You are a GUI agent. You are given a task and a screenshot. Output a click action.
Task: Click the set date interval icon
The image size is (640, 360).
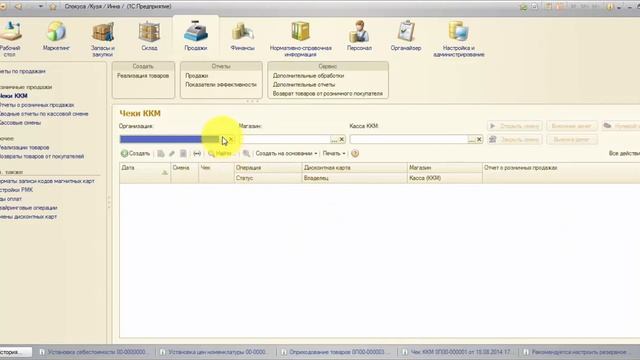[197, 153]
